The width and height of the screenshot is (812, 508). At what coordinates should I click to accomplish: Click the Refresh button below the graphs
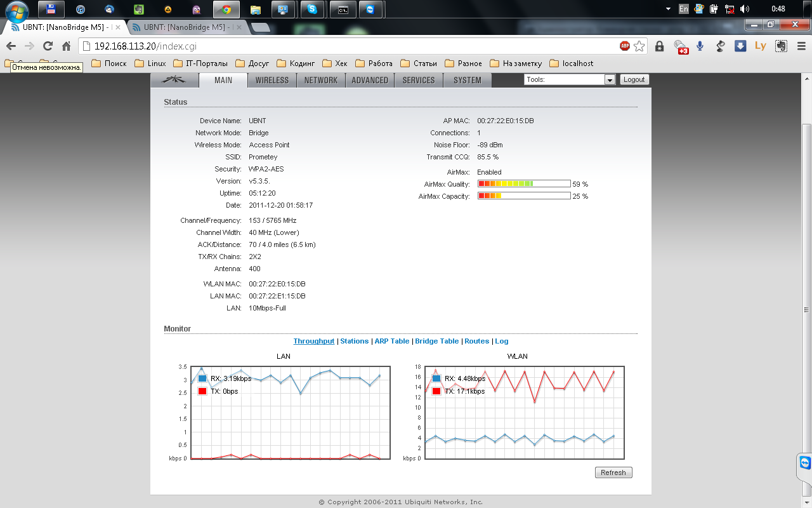[613, 472]
